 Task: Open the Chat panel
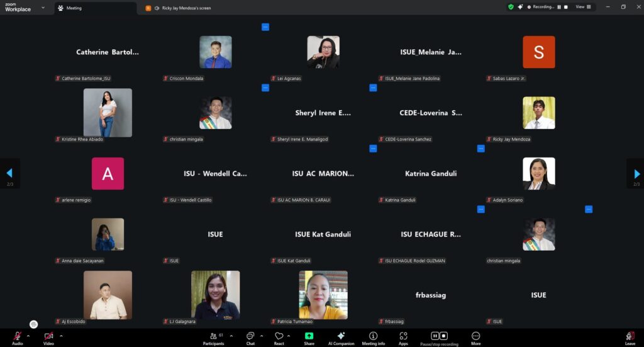[x=250, y=336]
